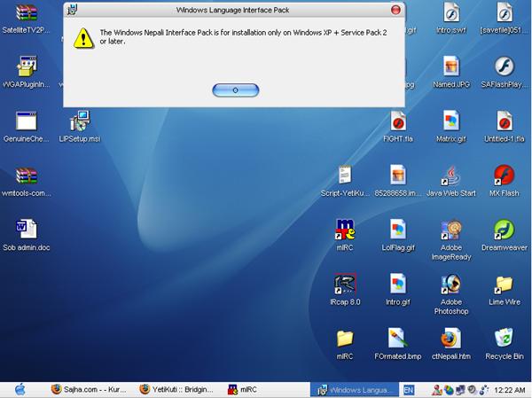This screenshot has height=398, width=532.
Task: Open the Matrix.gif image file
Action: tap(450, 121)
